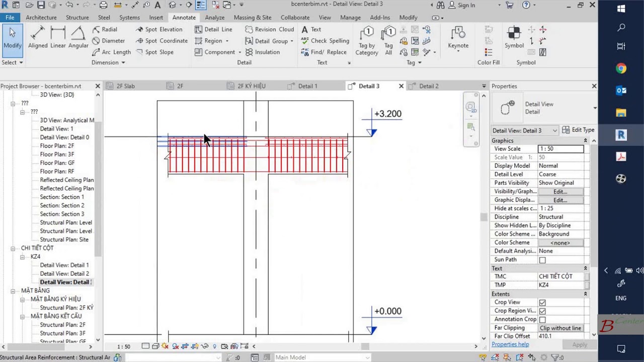Click the View Scale value field
The width and height of the screenshot is (644, 362).
click(560, 149)
